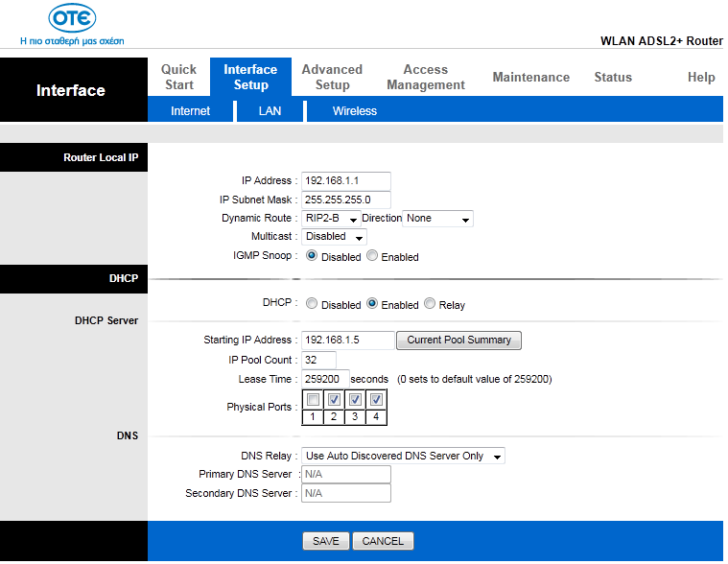The width and height of the screenshot is (728, 564).
Task: Go to Access Management tab
Action: (426, 77)
